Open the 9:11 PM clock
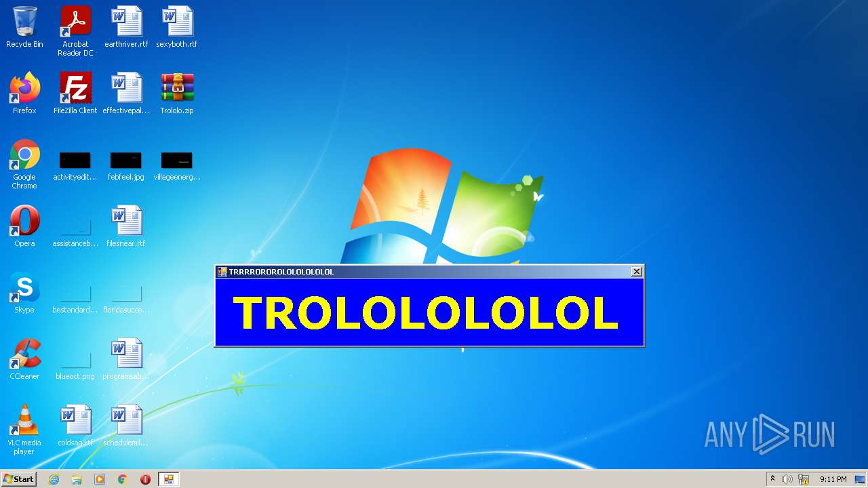The image size is (868, 488). (x=833, y=479)
